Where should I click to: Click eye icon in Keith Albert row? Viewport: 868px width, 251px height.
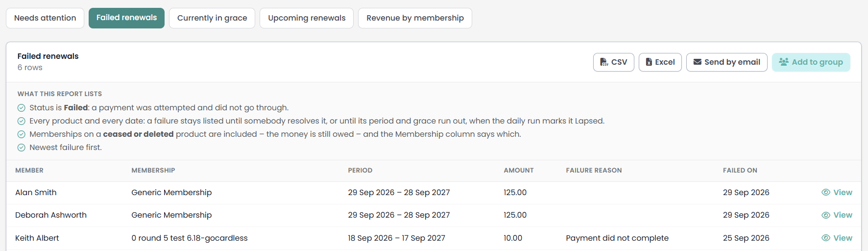[826, 238]
